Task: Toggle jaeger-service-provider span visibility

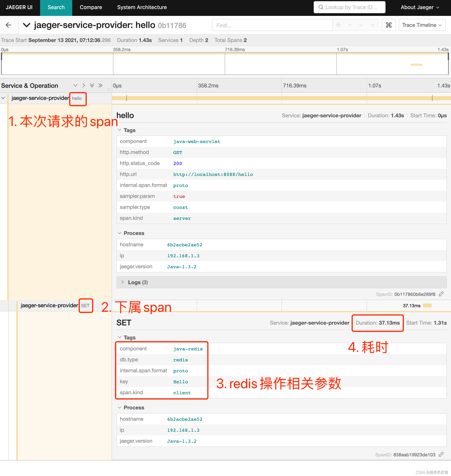Action: click(4, 98)
